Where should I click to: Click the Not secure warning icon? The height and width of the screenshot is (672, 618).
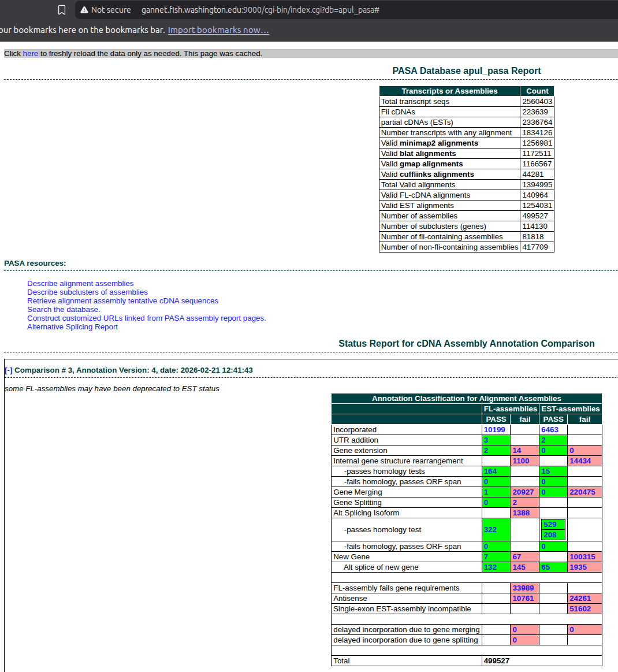(x=84, y=10)
